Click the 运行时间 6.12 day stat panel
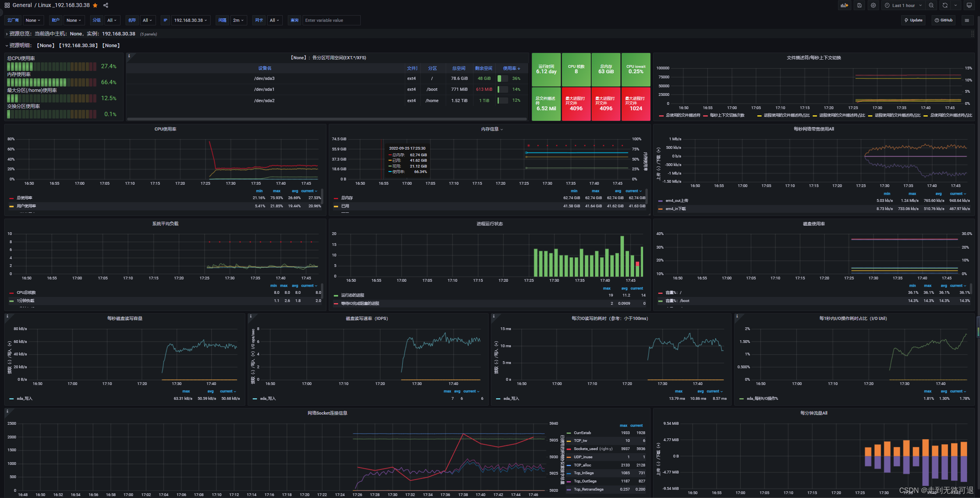The image size is (980, 498). (546, 69)
